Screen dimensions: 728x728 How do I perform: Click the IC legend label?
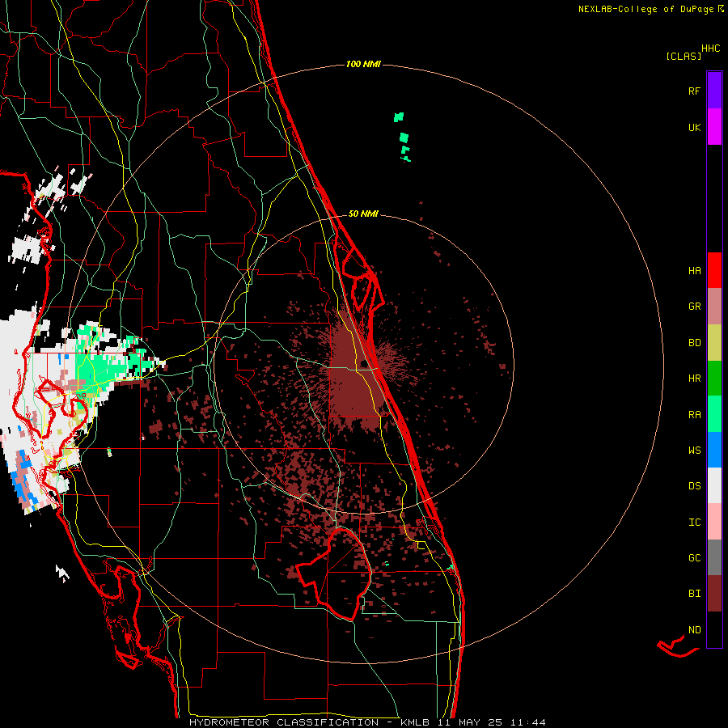point(694,523)
